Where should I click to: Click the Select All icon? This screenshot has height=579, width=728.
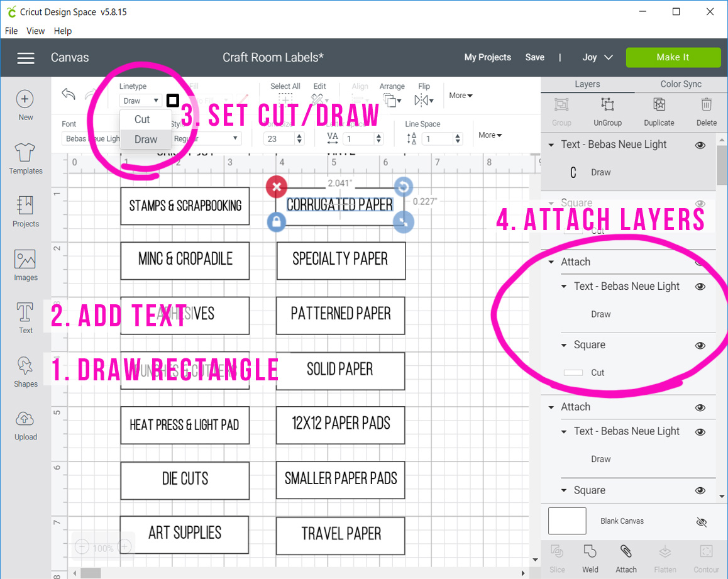click(x=285, y=99)
